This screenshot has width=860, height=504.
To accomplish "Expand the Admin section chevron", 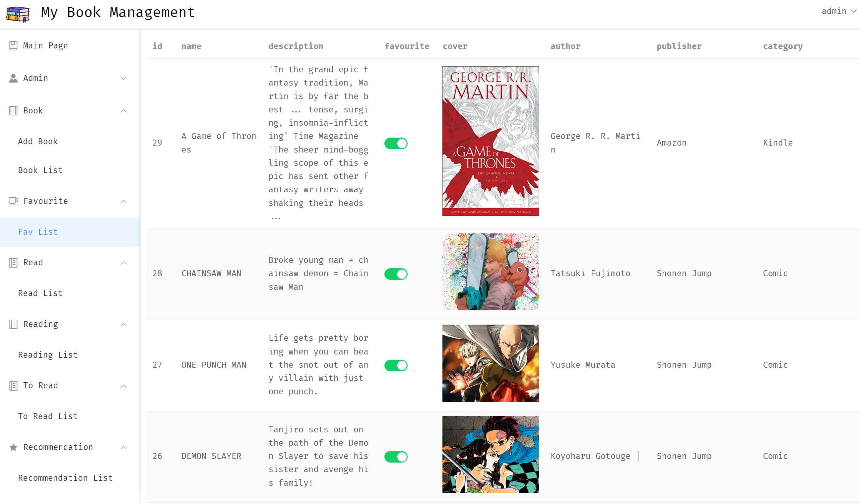I will click(x=123, y=78).
